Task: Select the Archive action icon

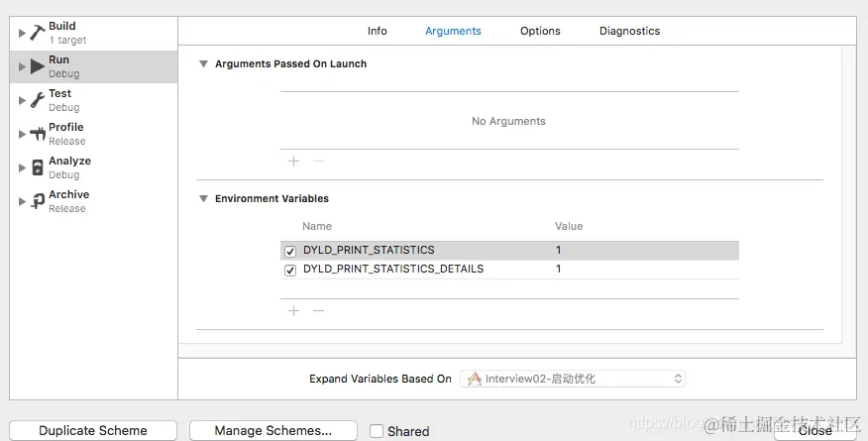Action: pos(37,201)
